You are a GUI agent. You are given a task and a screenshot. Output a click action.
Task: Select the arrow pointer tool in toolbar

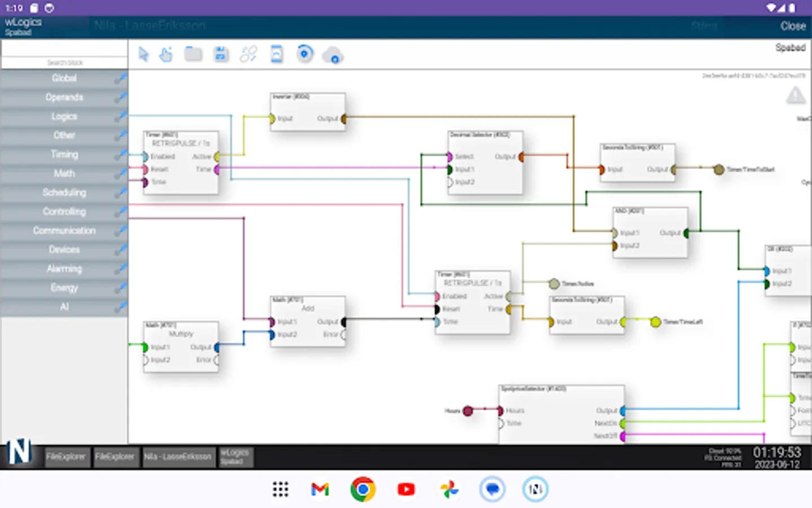143,54
